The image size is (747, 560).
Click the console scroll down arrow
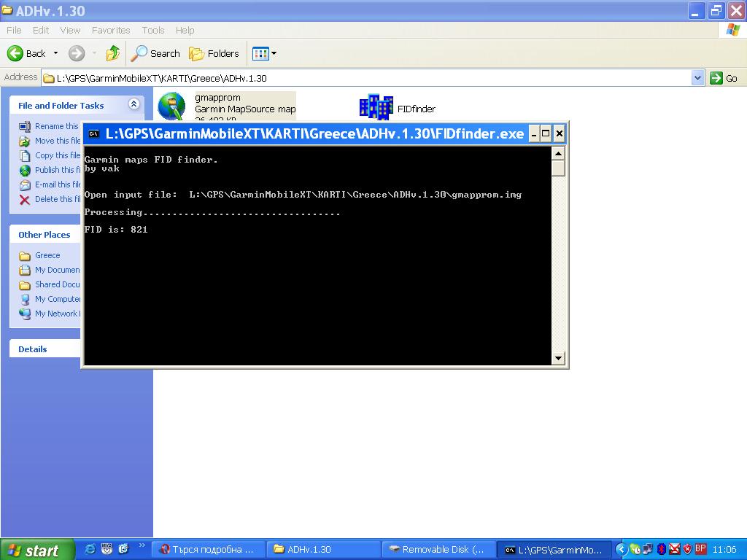pyautogui.click(x=558, y=358)
